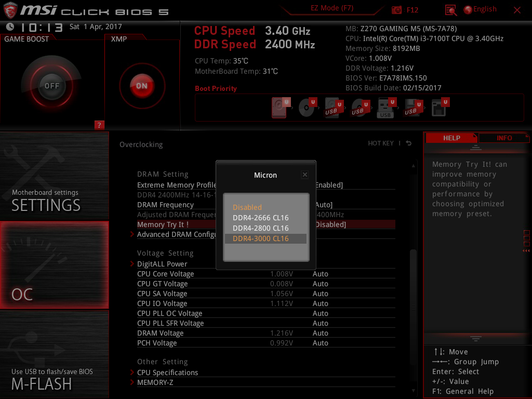Toggle the GAME BOOST OFF knob
The width and height of the screenshot is (532, 399).
51,86
